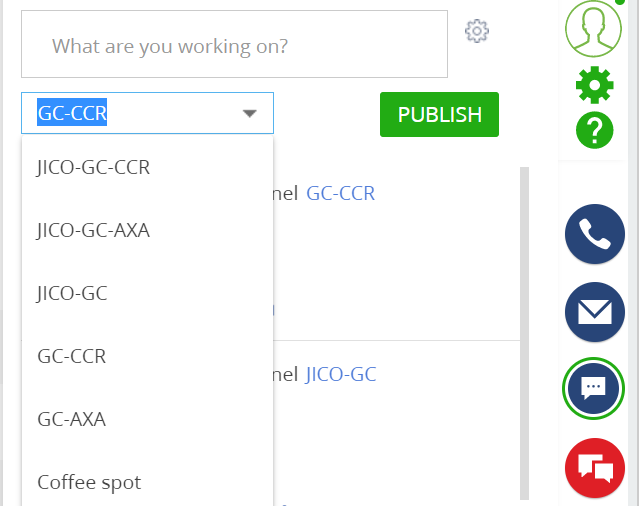The image size is (639, 506).
Task: Open the green help question mark icon
Action: coord(595,130)
